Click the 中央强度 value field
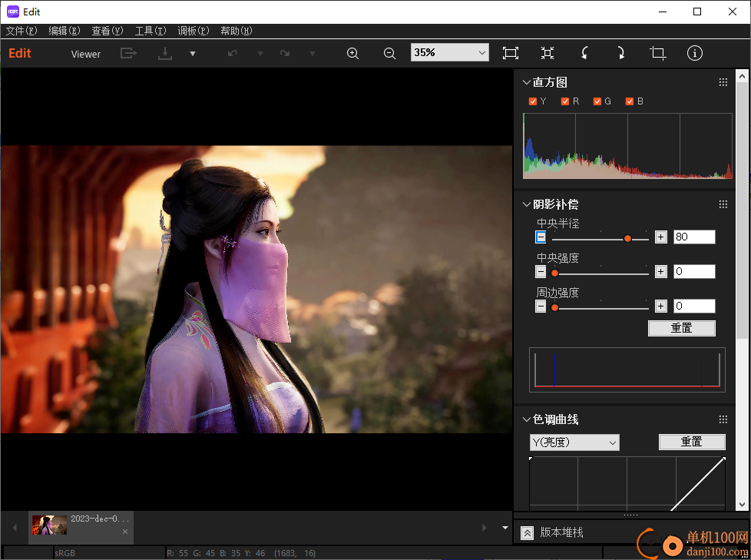Screen dimensions: 751x560 694,272
